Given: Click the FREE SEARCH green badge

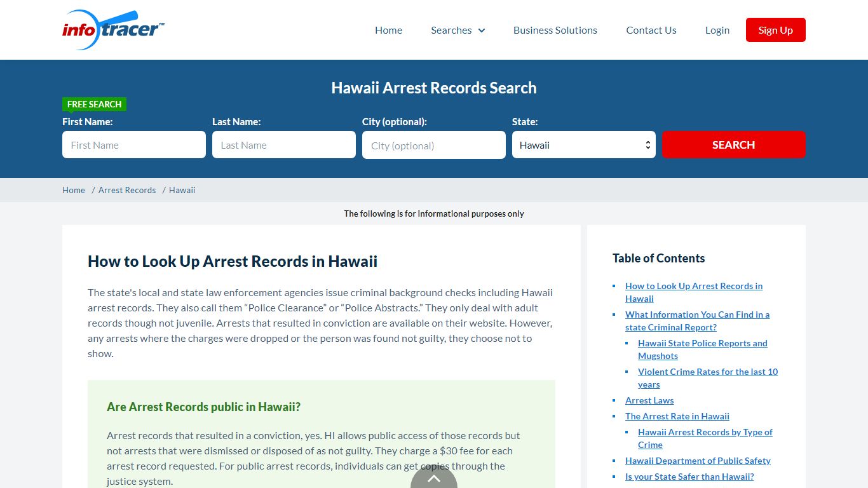Looking at the screenshot, I should pos(95,104).
